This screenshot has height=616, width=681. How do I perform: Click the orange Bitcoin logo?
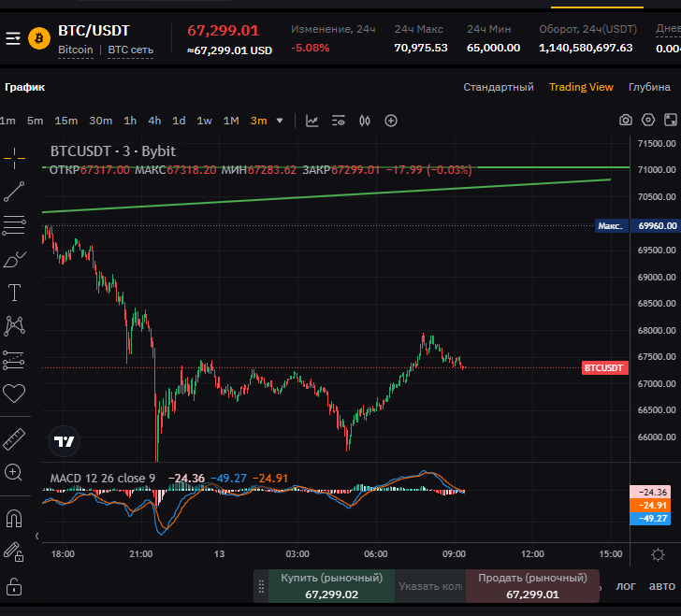coord(39,38)
